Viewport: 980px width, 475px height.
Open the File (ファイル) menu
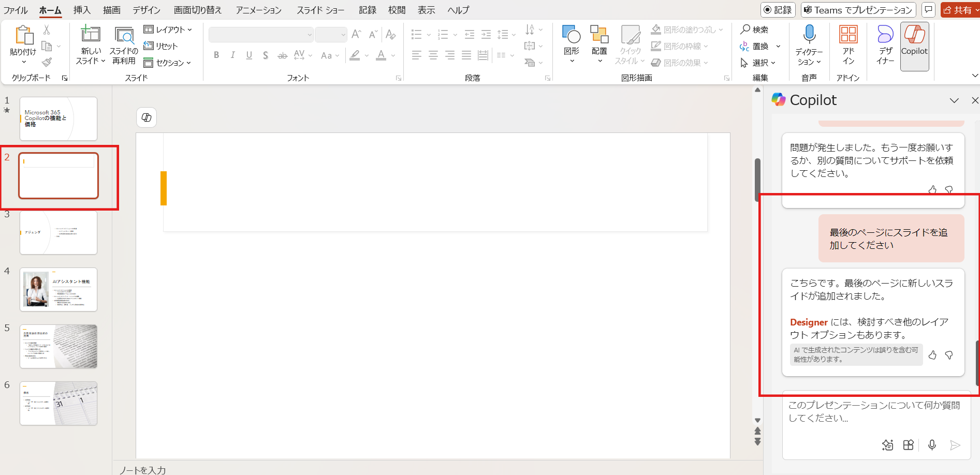click(x=16, y=10)
